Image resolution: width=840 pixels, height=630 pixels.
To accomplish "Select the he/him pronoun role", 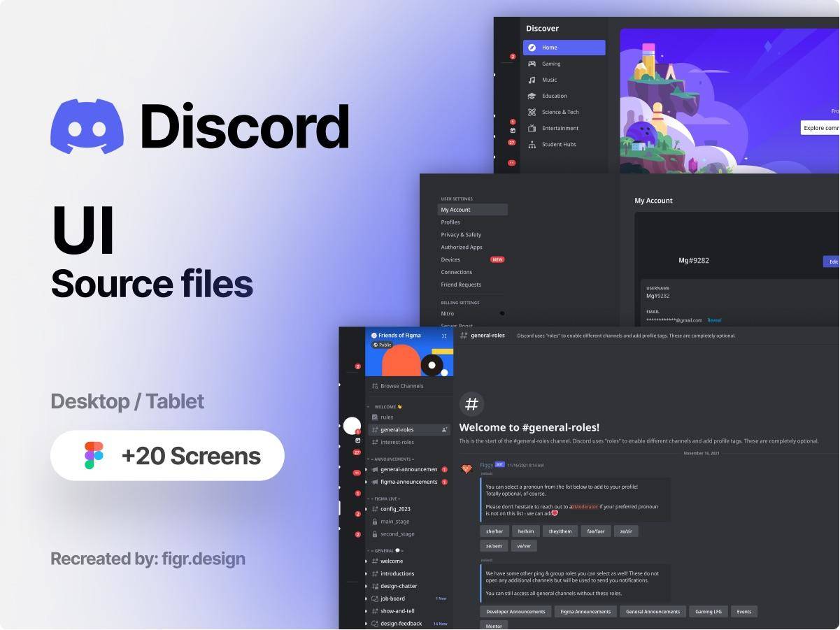I will pos(525,531).
